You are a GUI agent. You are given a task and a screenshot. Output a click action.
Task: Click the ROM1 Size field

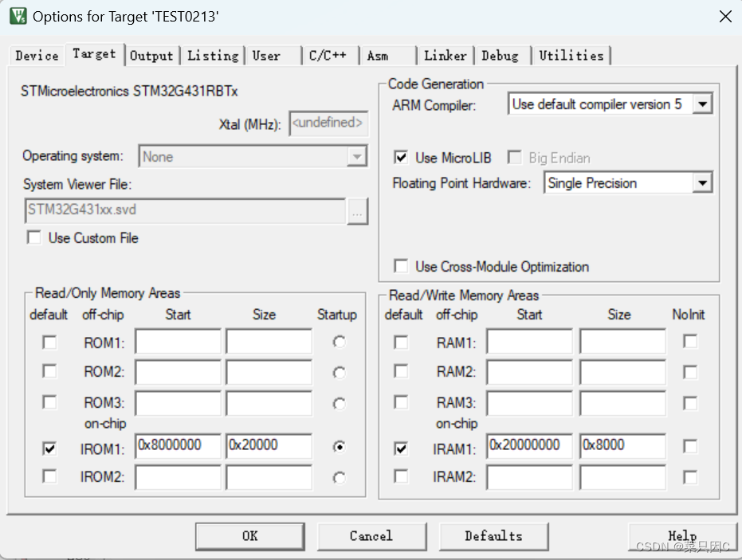coord(269,342)
